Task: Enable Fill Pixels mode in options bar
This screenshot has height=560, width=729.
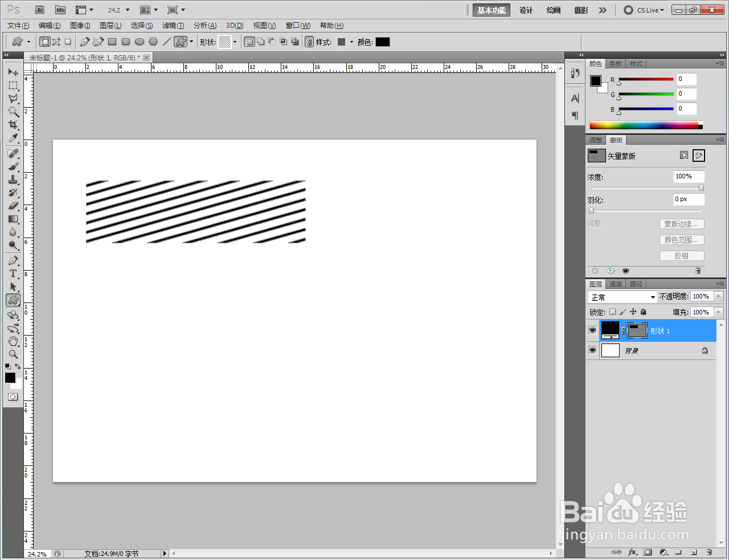Action: tap(68, 42)
